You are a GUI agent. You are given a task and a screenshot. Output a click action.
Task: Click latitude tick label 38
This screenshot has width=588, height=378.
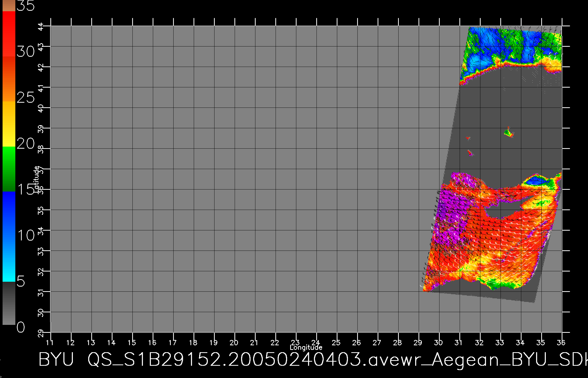[41, 149]
